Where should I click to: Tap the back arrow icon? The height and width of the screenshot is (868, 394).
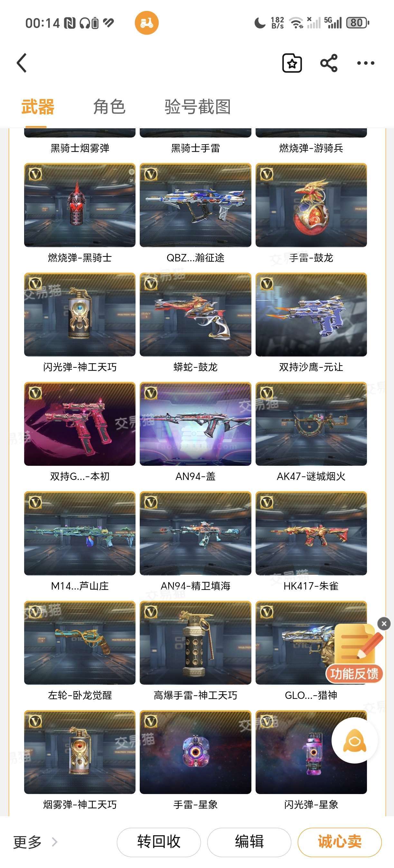click(22, 63)
